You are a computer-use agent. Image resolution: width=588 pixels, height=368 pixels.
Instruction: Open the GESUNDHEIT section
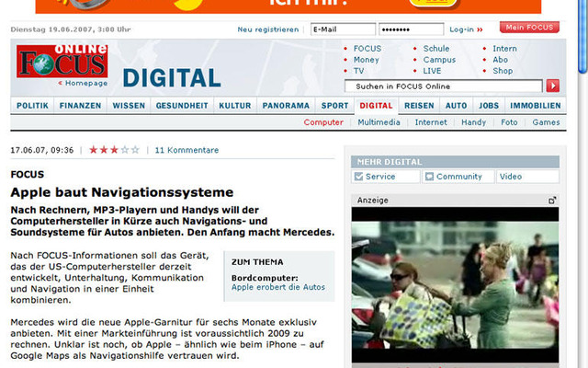182,106
